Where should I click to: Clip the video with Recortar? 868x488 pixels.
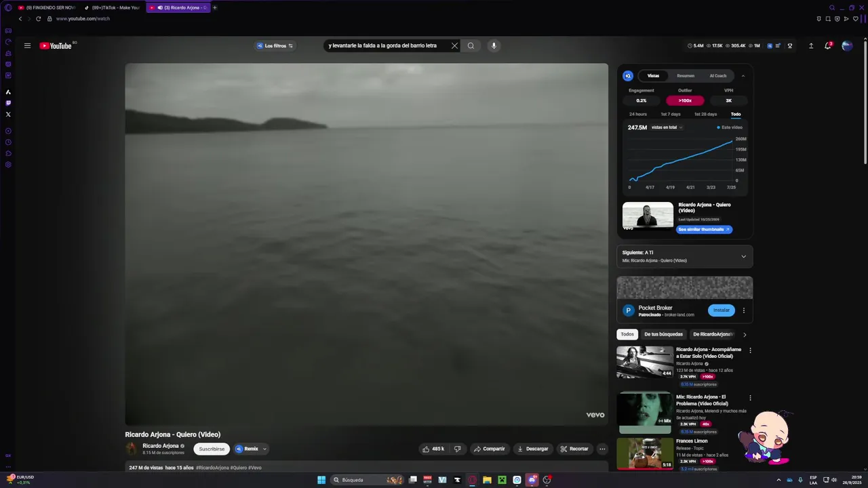[574, 449]
